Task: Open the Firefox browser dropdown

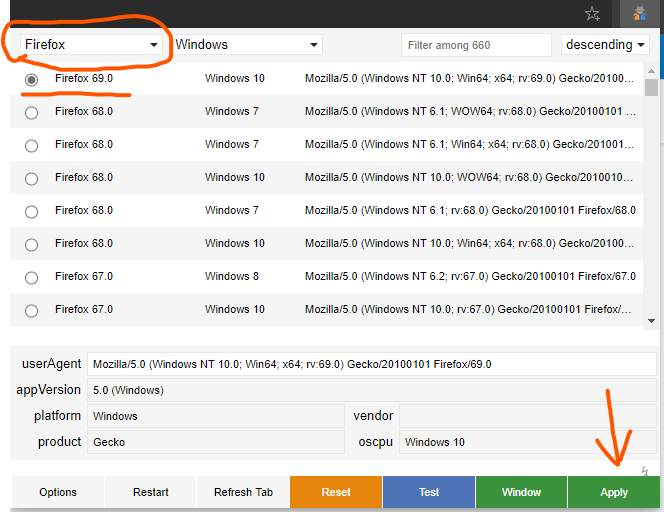Action: (91, 44)
